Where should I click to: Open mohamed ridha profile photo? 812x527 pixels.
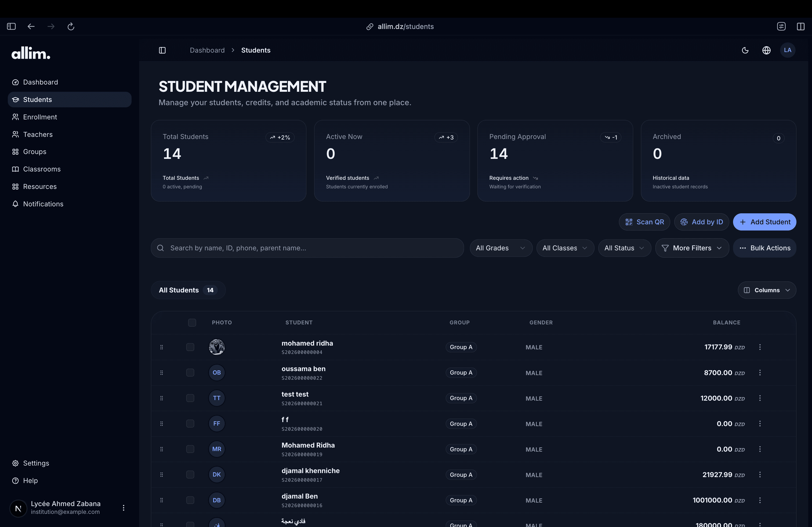(217, 347)
